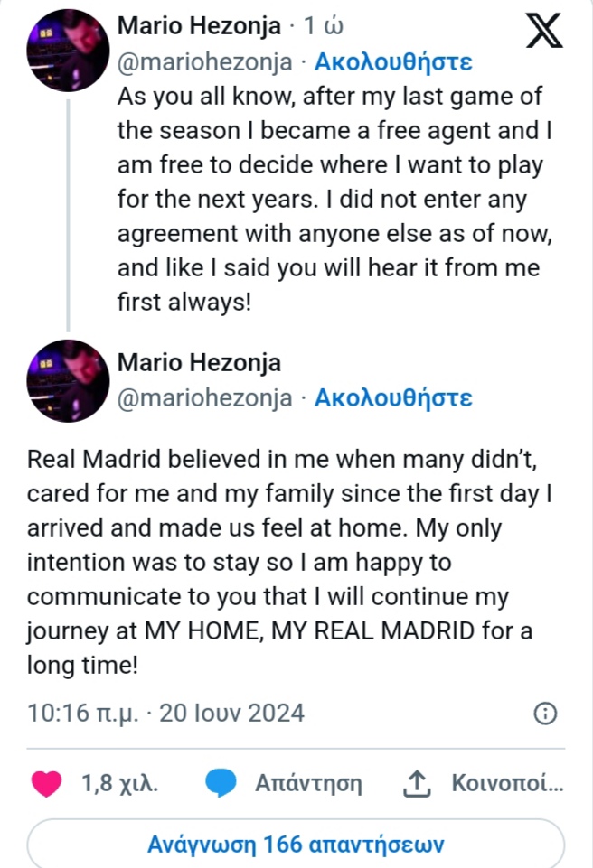This screenshot has height=868, width=593.
Task: Select the Mario Hezonja name on the second tweet
Action: [x=199, y=363]
